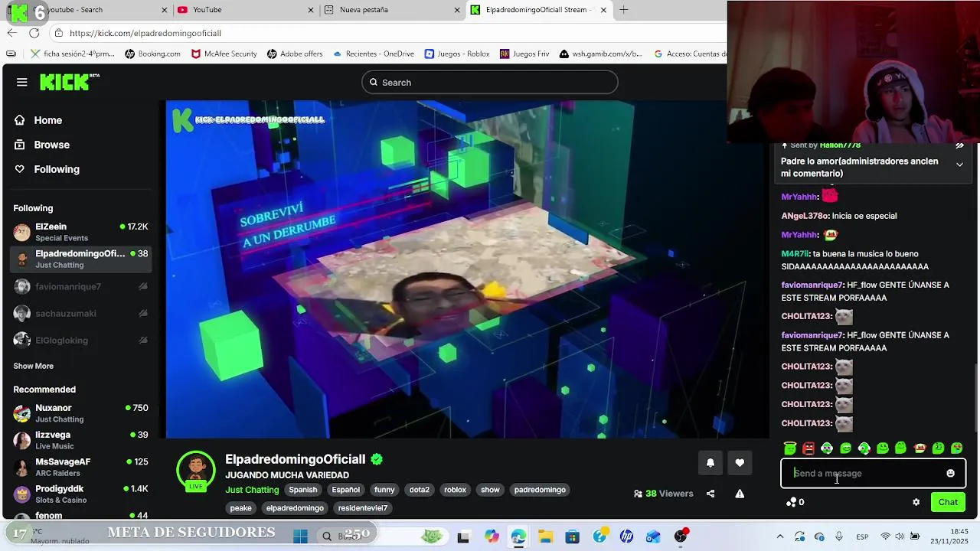The image size is (980, 551).
Task: Open the Just Chatting category link
Action: coord(252,490)
